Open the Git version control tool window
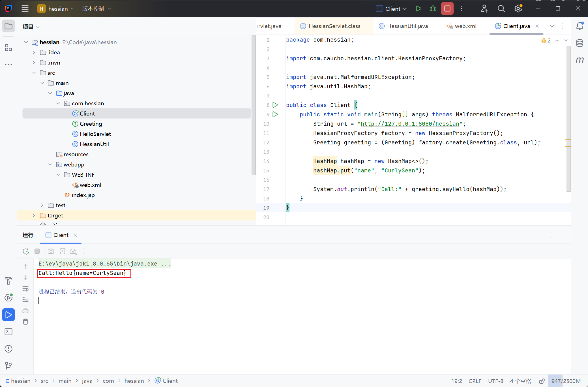The height and width of the screenshot is (387, 588). pyautogui.click(x=8, y=365)
